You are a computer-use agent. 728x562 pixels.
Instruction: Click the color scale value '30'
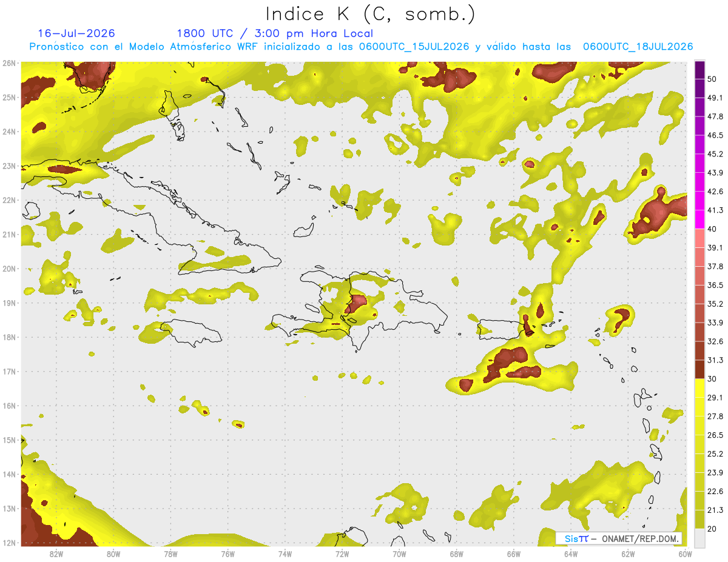click(x=712, y=379)
